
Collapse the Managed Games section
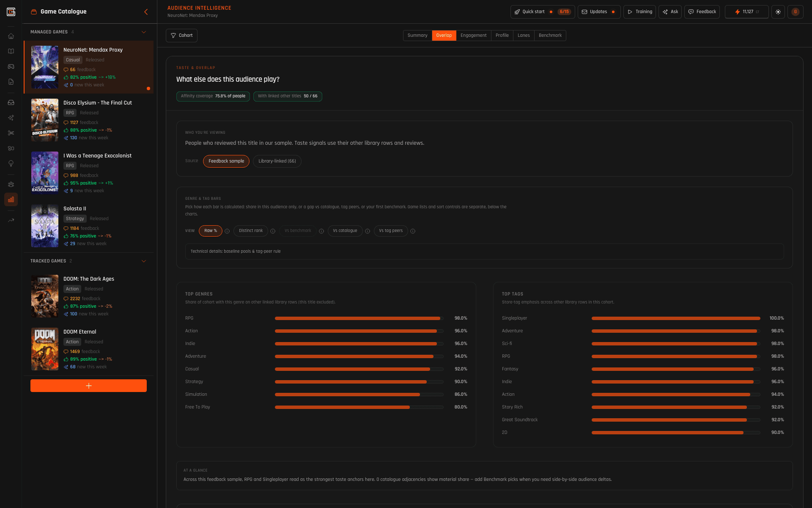click(x=144, y=32)
